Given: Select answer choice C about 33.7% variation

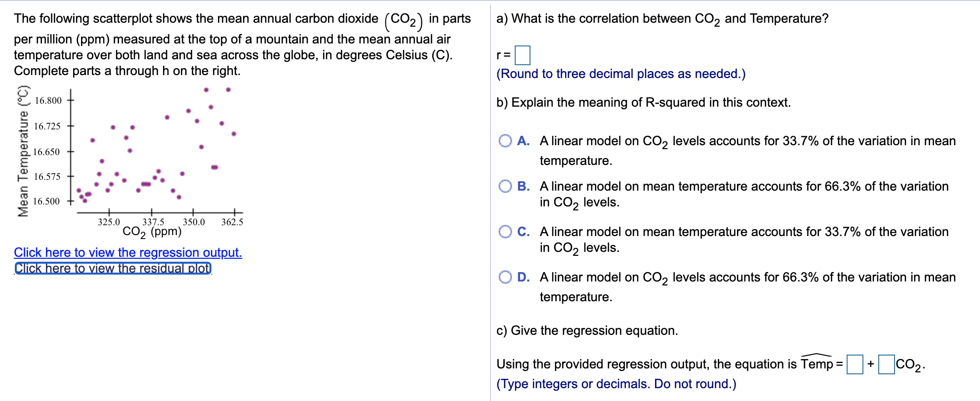Looking at the screenshot, I should click(x=505, y=231).
